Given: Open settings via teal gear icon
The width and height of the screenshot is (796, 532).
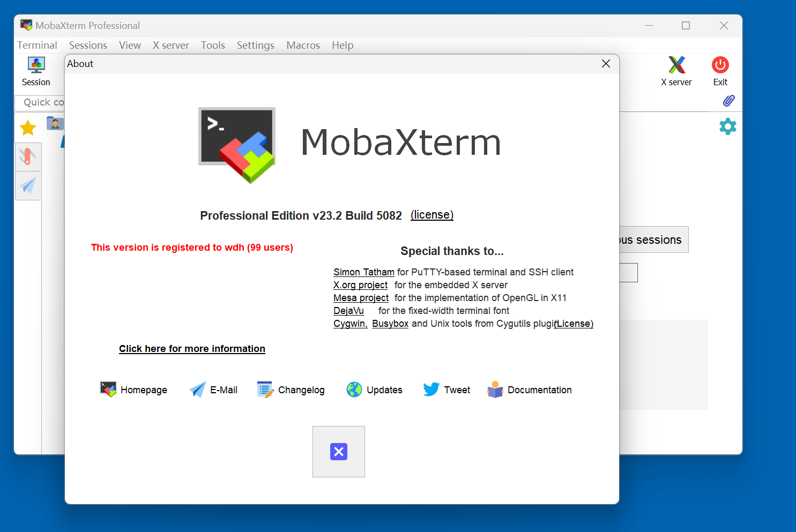Looking at the screenshot, I should [x=727, y=126].
